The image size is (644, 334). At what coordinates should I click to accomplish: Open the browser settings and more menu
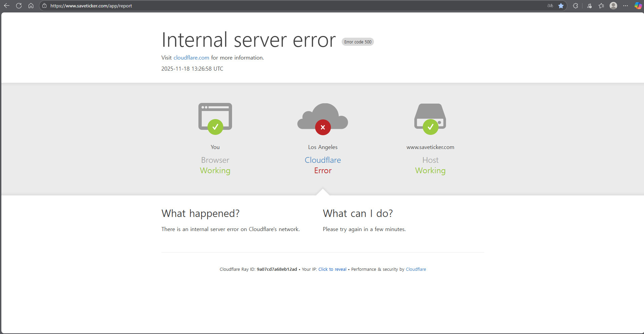click(x=626, y=6)
